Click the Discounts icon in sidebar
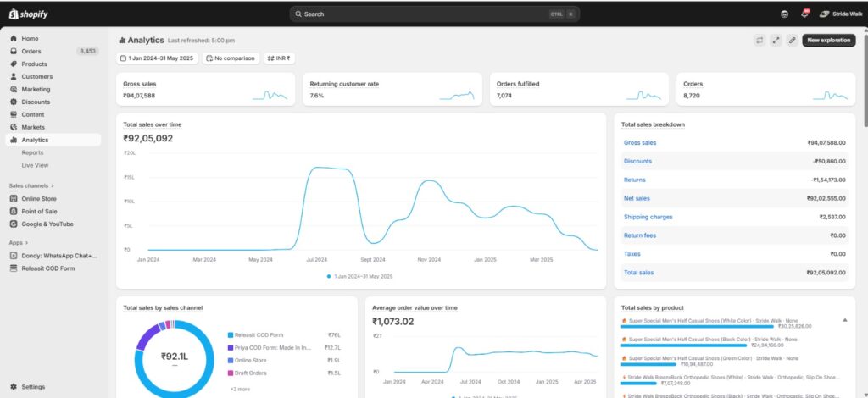 pyautogui.click(x=14, y=102)
